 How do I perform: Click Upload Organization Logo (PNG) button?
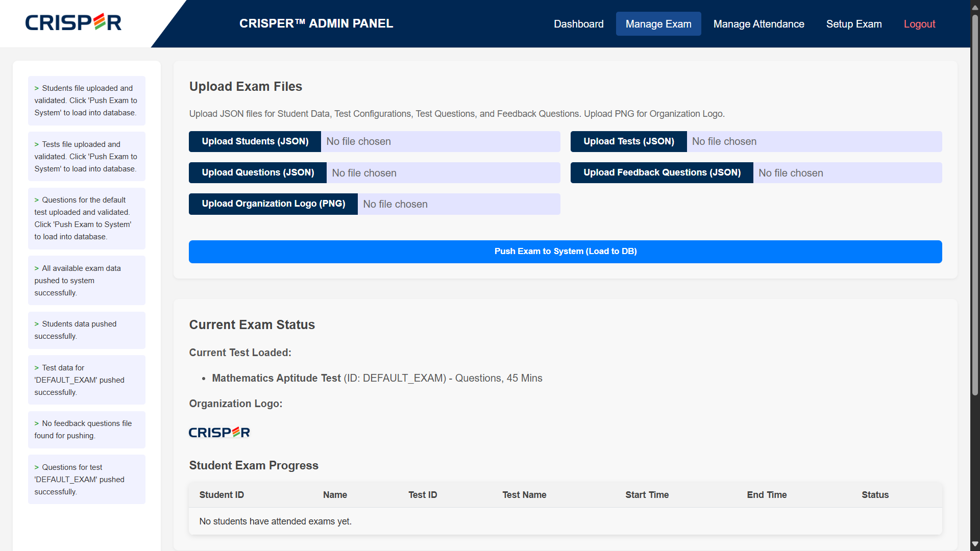pos(273,204)
